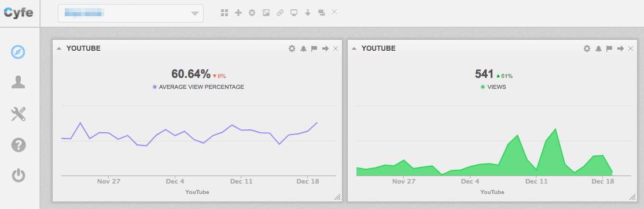Open the help question mark icon
The height and width of the screenshot is (209, 644).
18,145
